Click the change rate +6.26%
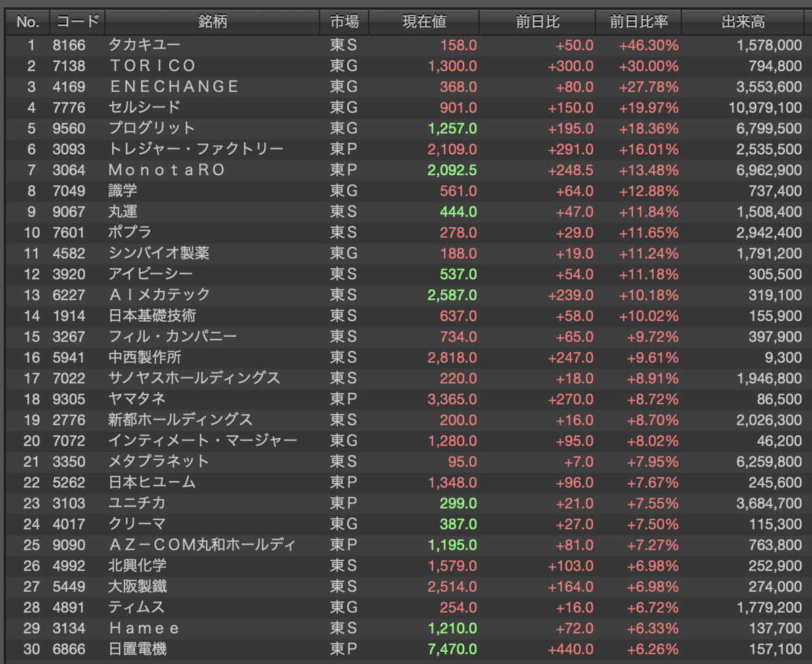The height and width of the screenshot is (664, 812). 652,650
